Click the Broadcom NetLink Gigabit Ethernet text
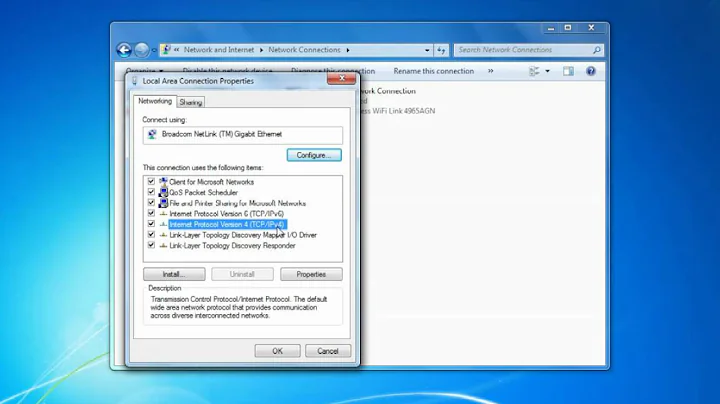Viewport: 720px width, 404px height. coord(222,134)
